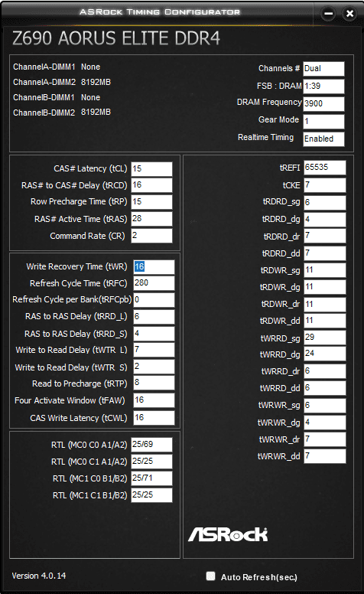Select the tFAW value field
Image resolution: width=364 pixels, height=594 pixels.
click(154, 400)
